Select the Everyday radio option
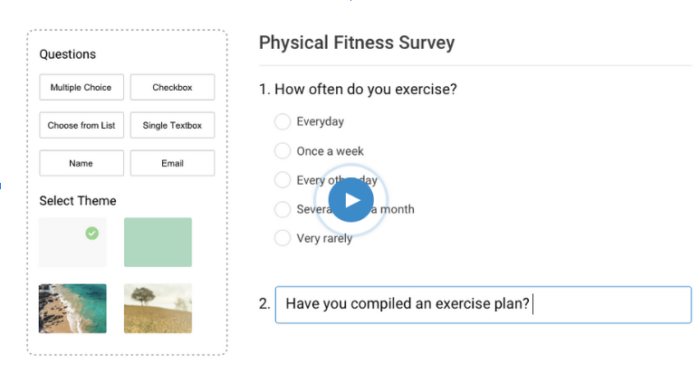700x373 pixels. (282, 121)
